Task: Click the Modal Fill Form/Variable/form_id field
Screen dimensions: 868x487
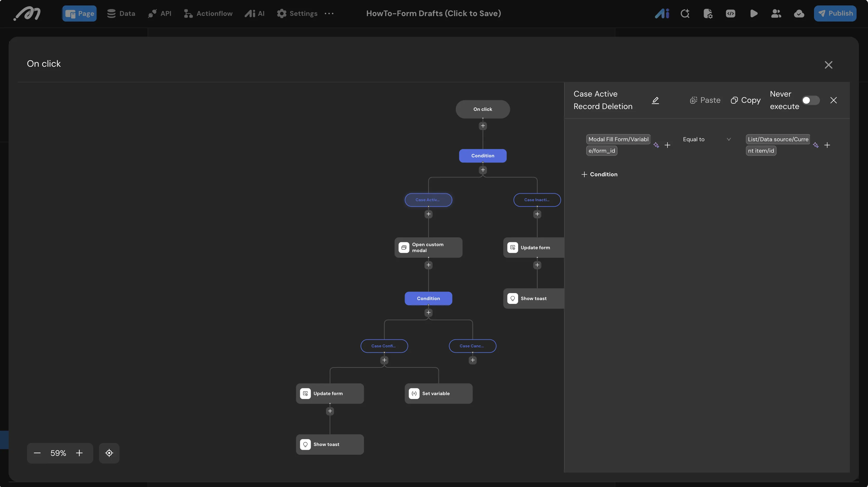Action: [618, 145]
